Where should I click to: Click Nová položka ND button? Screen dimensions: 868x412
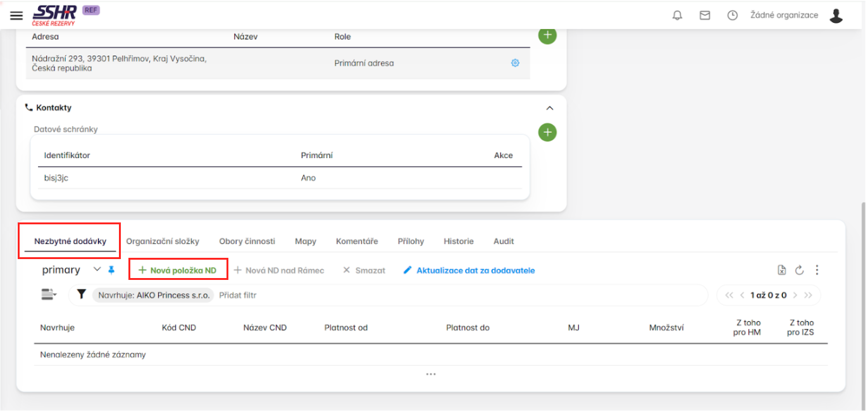tap(178, 270)
